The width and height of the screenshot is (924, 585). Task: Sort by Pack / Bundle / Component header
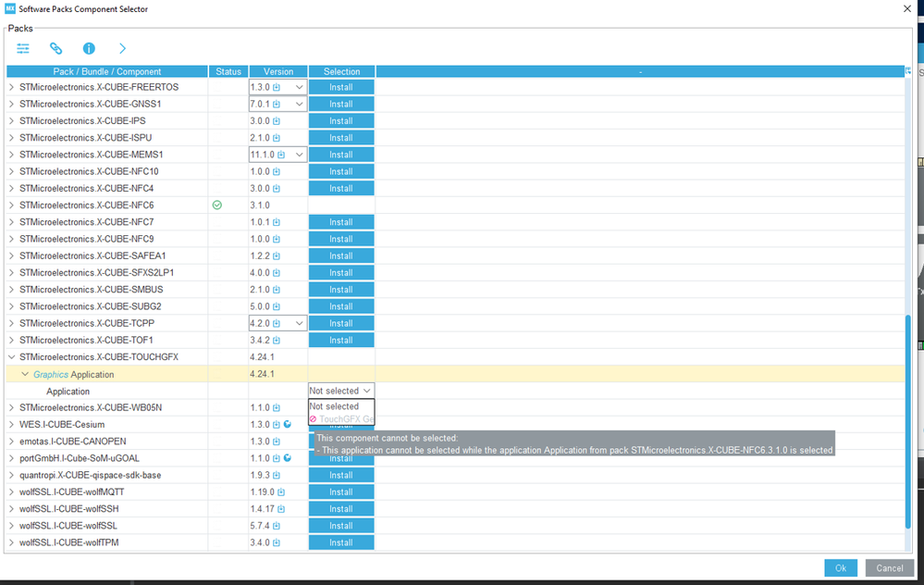(107, 71)
